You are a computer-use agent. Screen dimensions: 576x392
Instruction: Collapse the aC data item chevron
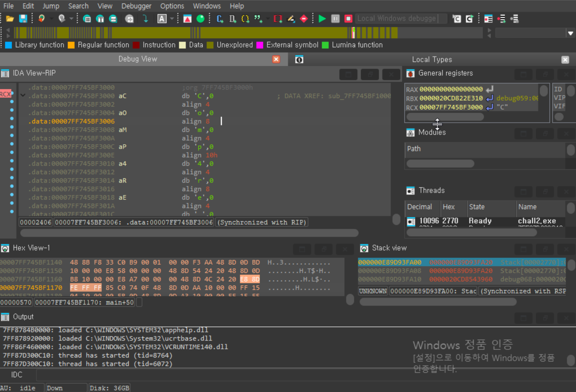23,95
